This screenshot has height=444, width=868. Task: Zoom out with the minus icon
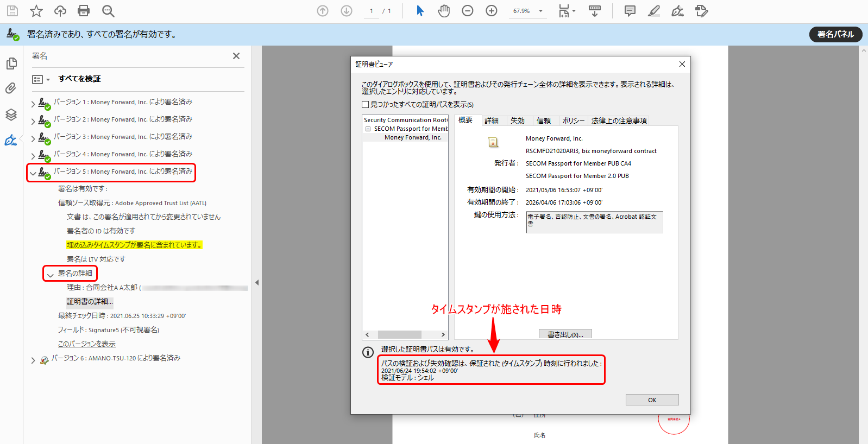468,11
